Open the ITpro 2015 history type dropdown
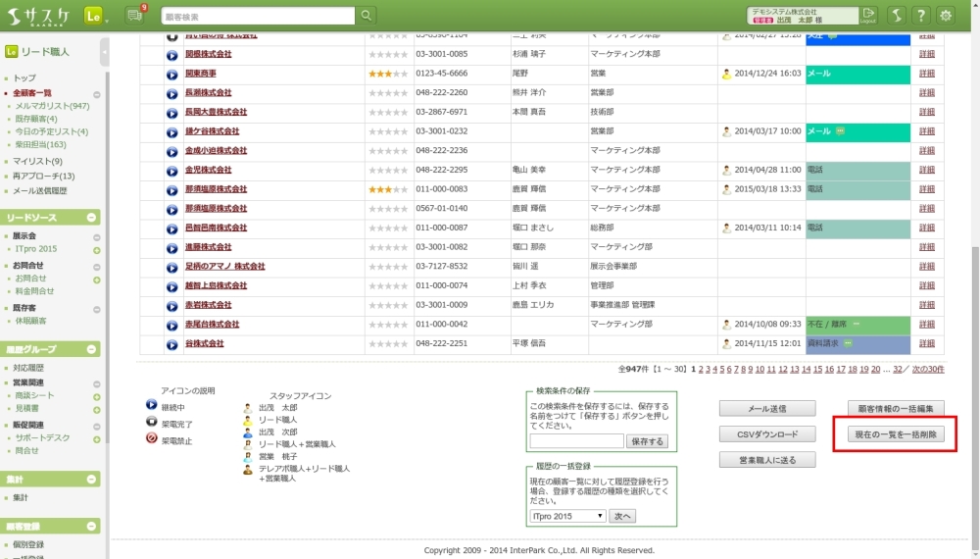Image resolution: width=980 pixels, height=559 pixels. coord(568,516)
